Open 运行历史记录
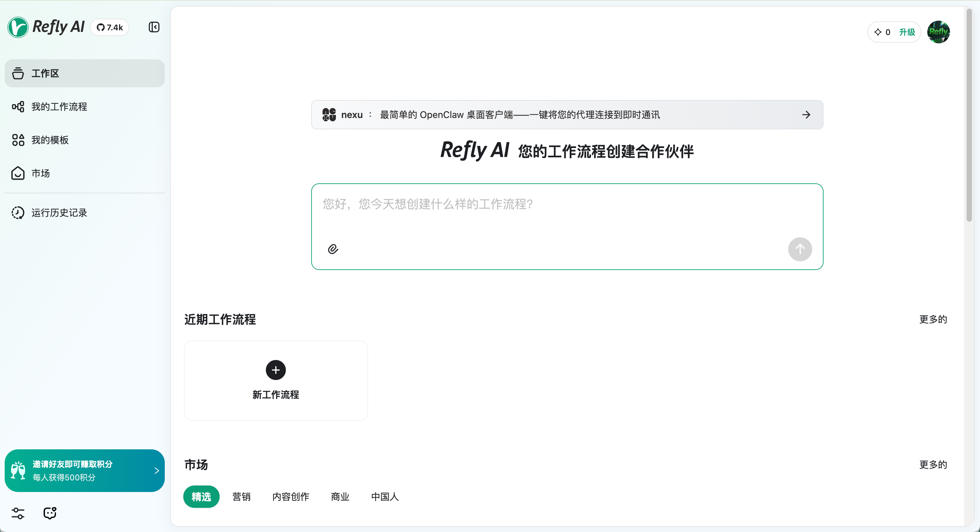Image resolution: width=980 pixels, height=532 pixels. click(84, 213)
